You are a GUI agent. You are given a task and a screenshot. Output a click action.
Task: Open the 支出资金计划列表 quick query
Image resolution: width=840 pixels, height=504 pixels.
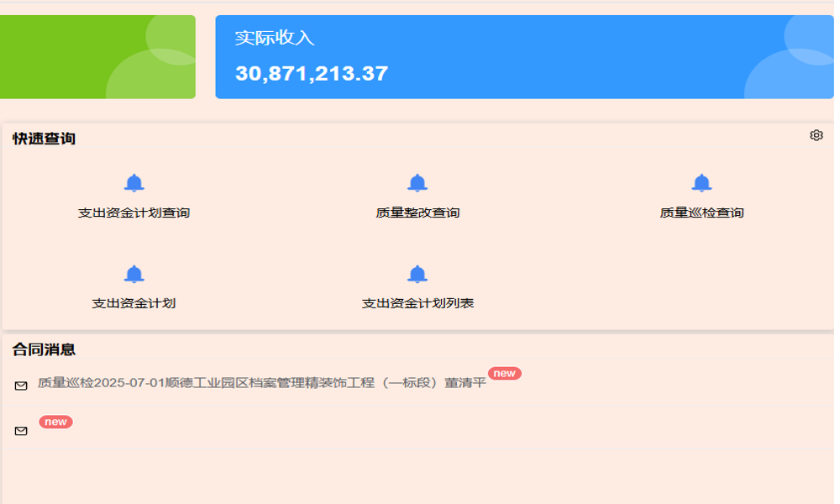[417, 303]
